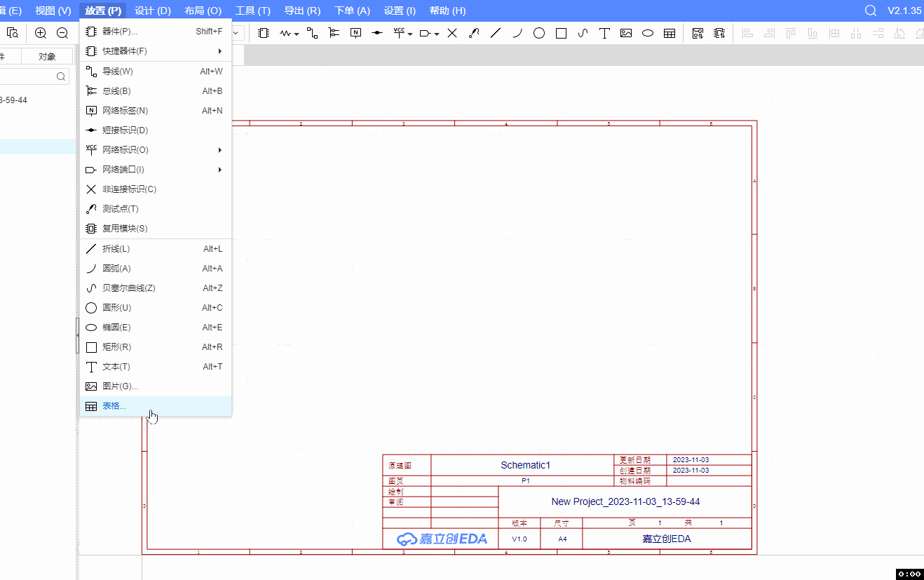The width and height of the screenshot is (924, 580).
Task: Choose 网络标签(N) menu entry
Action: [156, 111]
